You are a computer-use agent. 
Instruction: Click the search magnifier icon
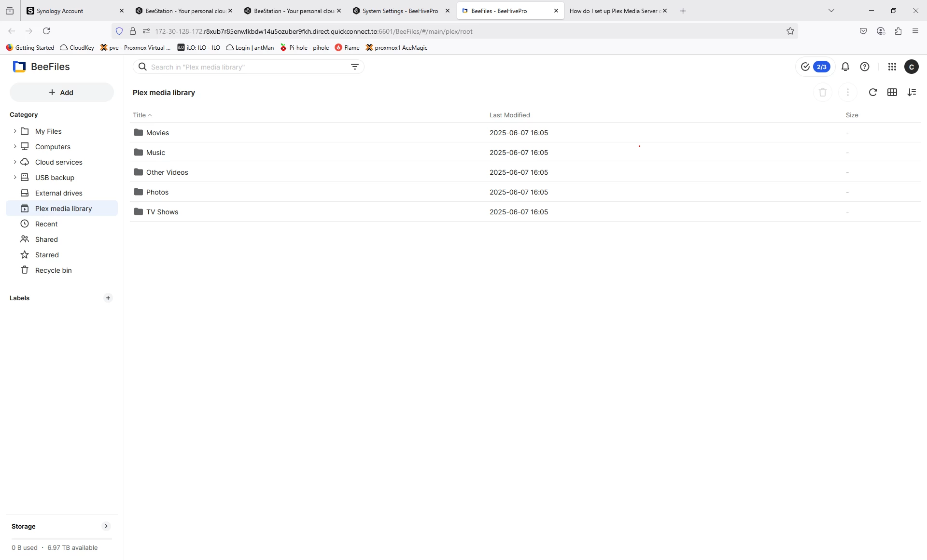(142, 67)
